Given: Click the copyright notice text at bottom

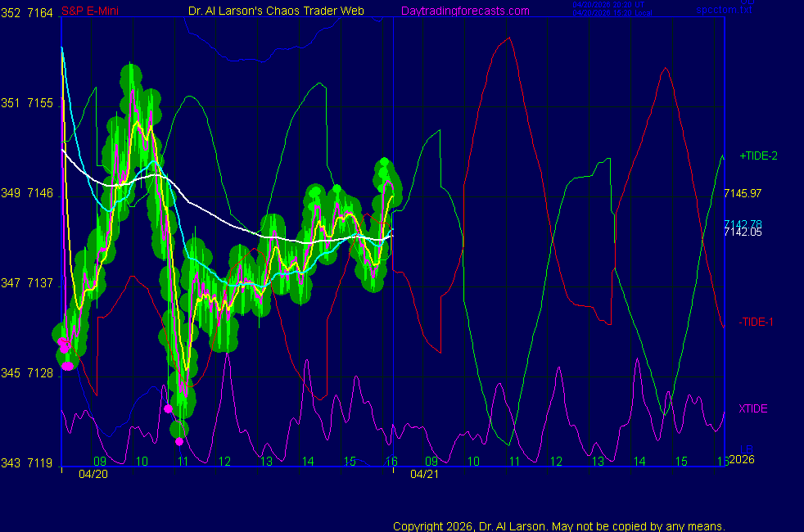Looking at the screenshot, I should pyautogui.click(x=559, y=525).
